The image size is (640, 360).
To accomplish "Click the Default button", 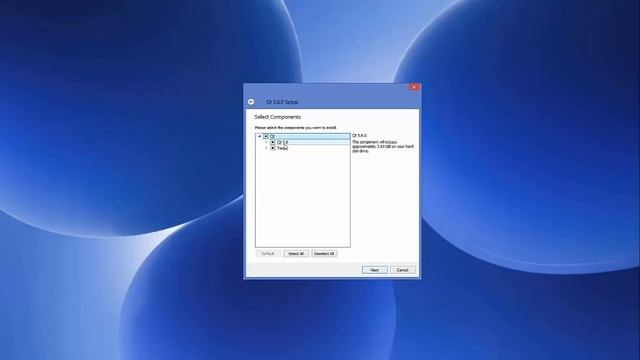I will [x=268, y=253].
